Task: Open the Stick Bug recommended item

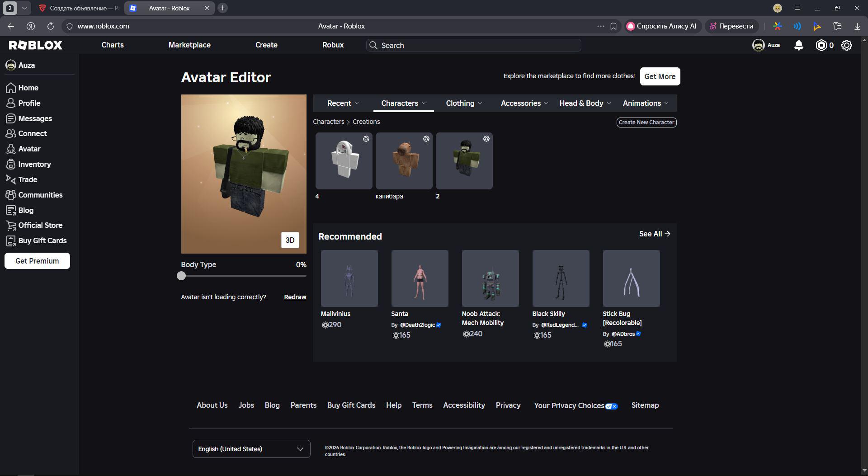Action: [632, 278]
